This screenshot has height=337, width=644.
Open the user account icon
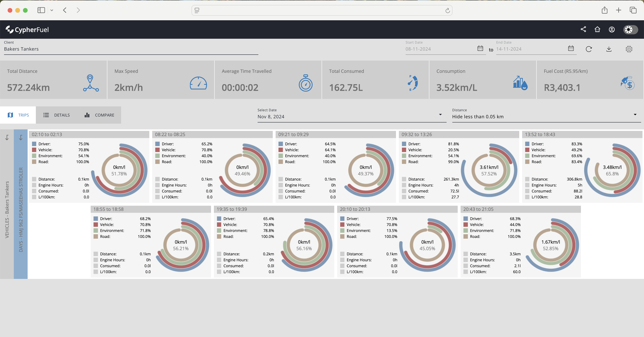tap(611, 30)
